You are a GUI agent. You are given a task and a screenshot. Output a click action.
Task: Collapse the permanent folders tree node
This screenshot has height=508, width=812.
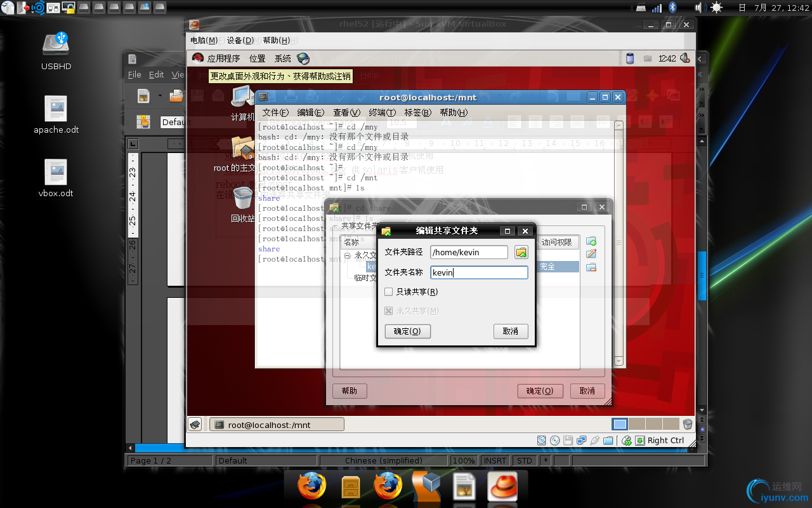[348, 255]
